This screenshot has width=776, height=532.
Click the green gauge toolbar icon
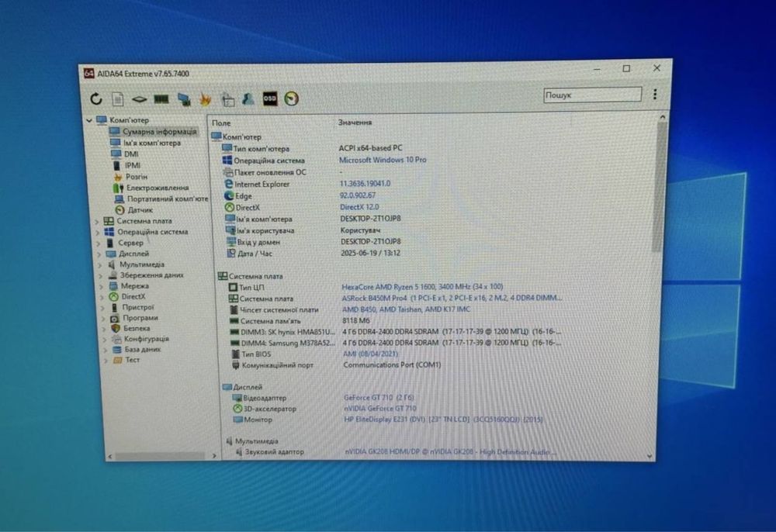coord(292,99)
